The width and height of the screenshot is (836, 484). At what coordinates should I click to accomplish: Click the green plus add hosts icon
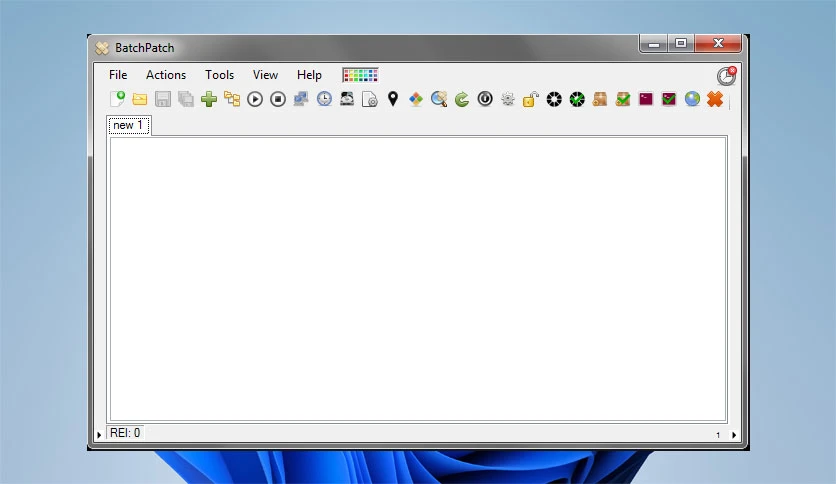tap(209, 99)
